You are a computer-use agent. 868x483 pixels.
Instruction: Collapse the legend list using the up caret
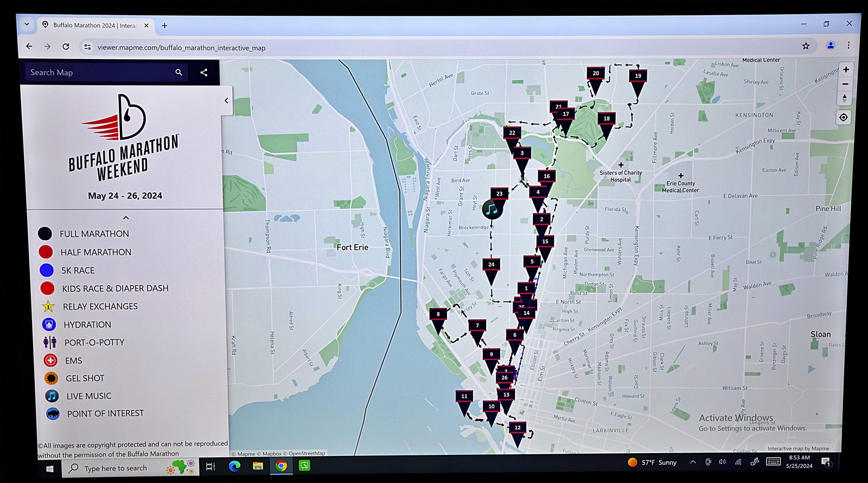coord(126,218)
